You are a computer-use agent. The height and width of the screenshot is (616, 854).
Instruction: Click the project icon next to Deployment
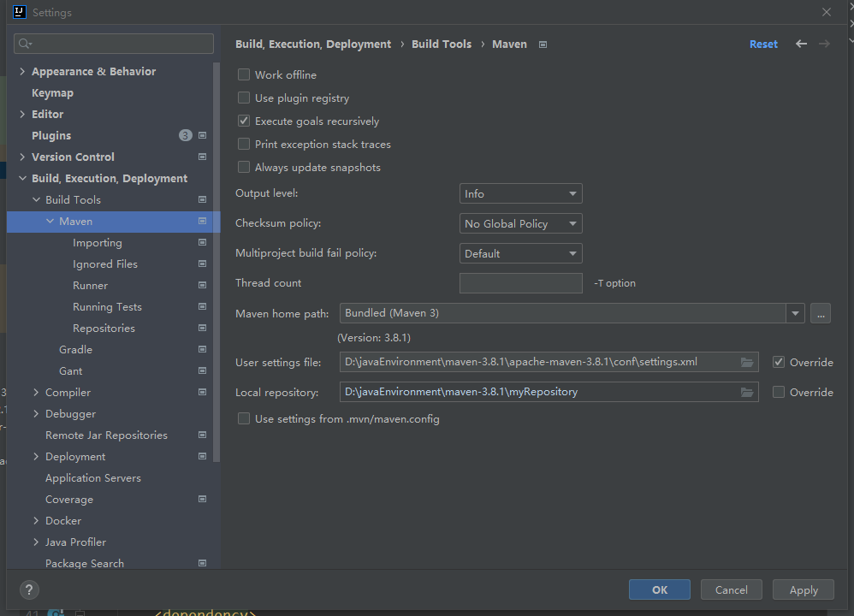[202, 456]
